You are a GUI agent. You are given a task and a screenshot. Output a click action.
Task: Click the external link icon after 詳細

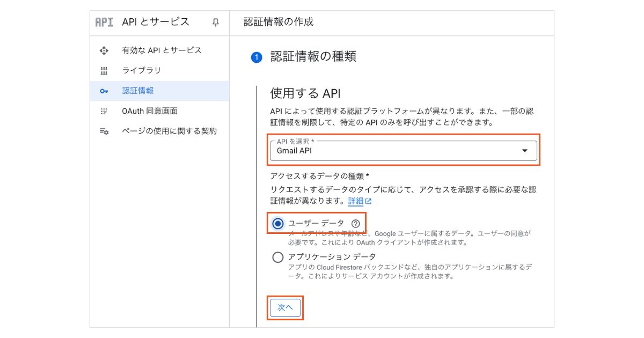click(x=368, y=202)
